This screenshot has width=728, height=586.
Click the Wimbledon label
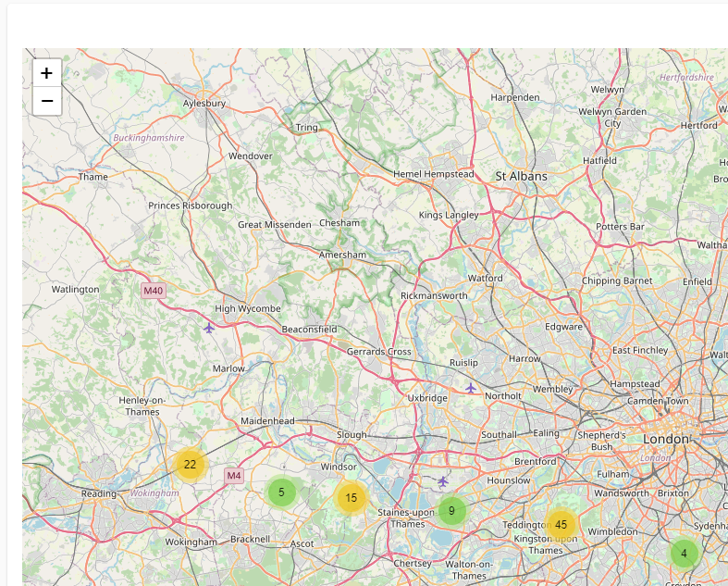[x=612, y=531]
